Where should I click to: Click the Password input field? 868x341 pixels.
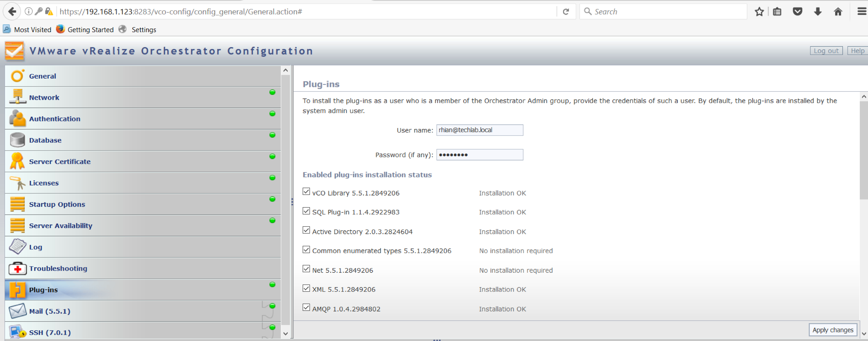pos(480,155)
